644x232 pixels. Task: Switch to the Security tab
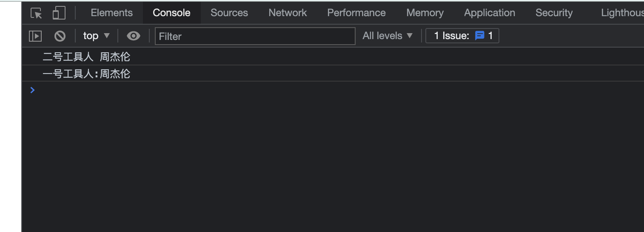click(x=554, y=13)
